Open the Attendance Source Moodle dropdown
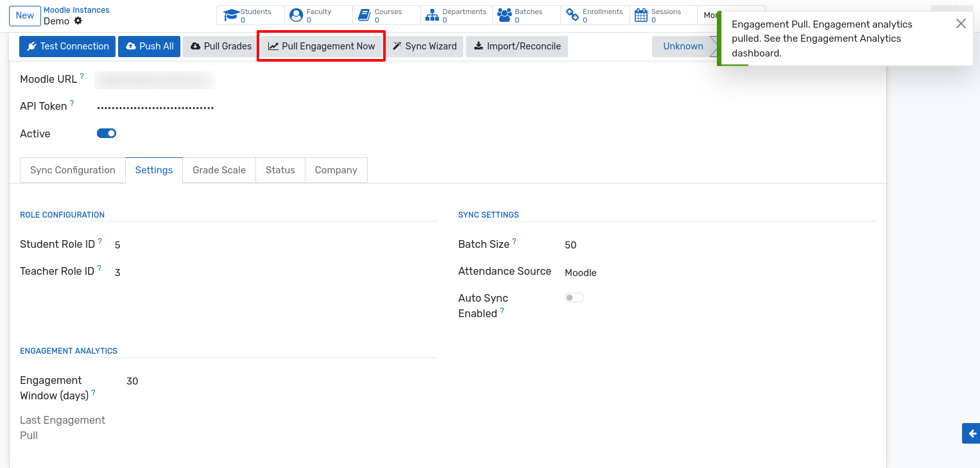Viewport: 980px width, 468px height. 581,273
